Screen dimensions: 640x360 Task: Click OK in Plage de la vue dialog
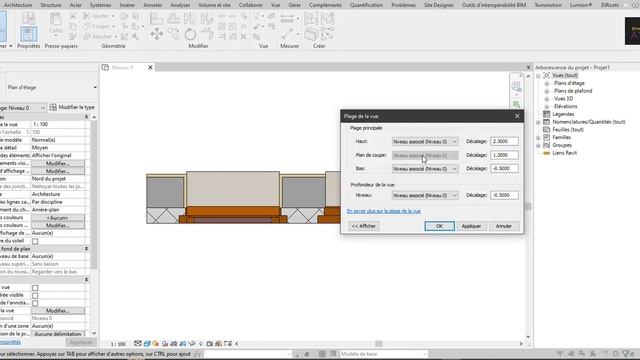click(439, 226)
